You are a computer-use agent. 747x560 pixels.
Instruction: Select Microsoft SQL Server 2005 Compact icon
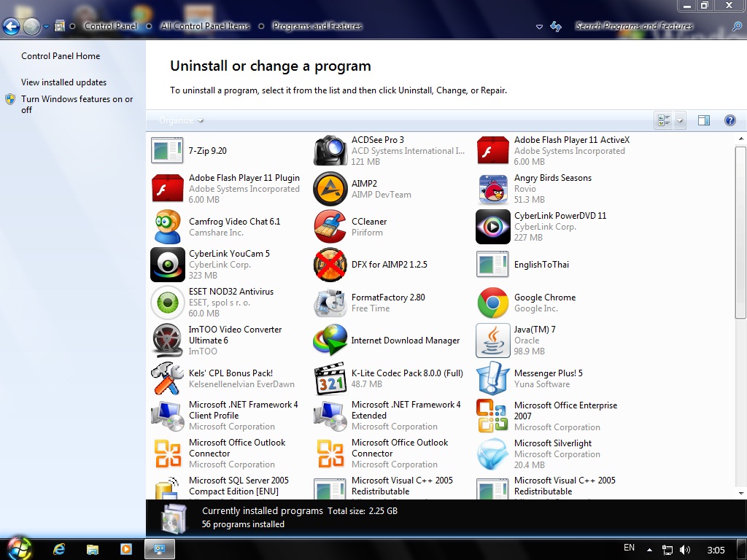point(167,488)
